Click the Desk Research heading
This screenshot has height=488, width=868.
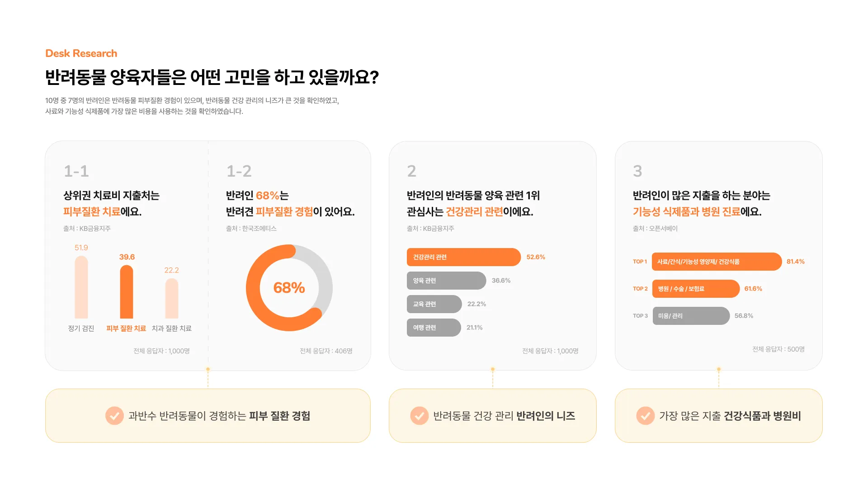pyautogui.click(x=81, y=53)
